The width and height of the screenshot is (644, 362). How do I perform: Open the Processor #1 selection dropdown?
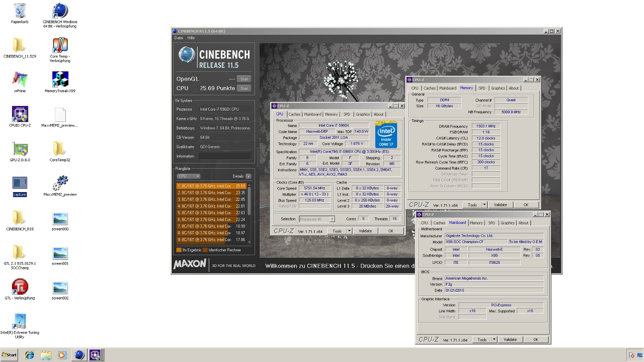click(x=317, y=219)
